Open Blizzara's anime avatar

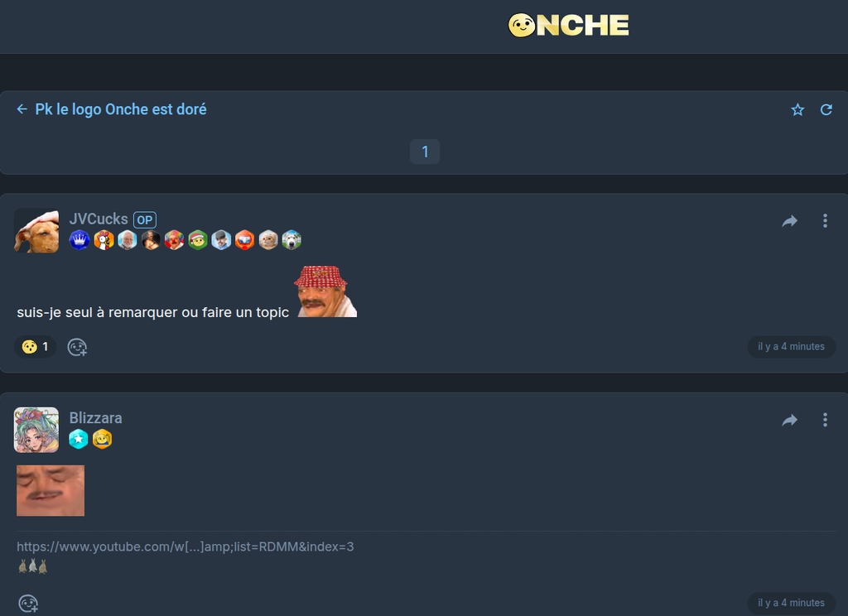(36, 430)
